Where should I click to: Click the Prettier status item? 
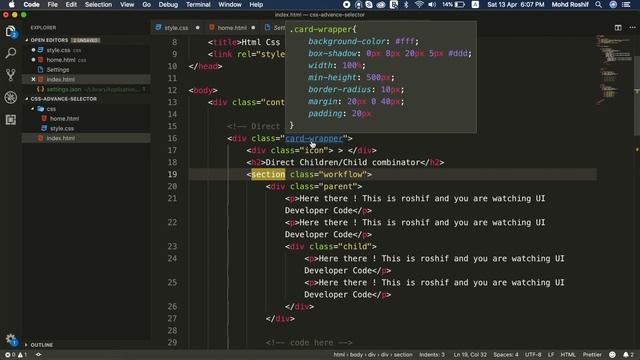click(592, 355)
